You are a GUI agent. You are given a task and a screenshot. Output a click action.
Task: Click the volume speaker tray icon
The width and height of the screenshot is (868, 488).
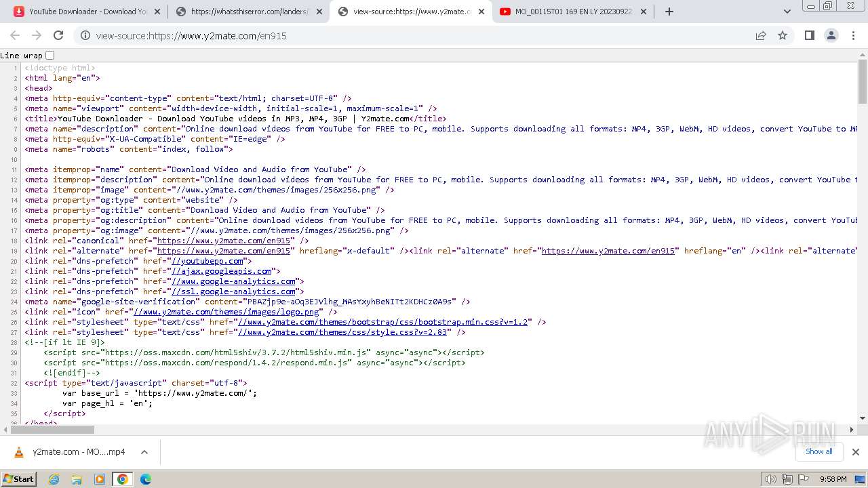[x=770, y=479]
